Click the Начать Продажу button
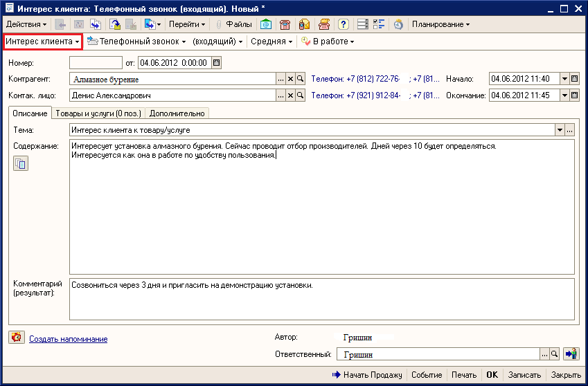The width and height of the screenshot is (588, 386). pos(367,375)
